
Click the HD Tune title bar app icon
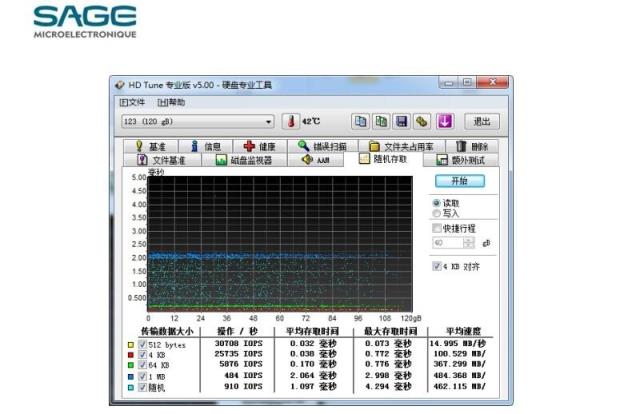tap(120, 85)
